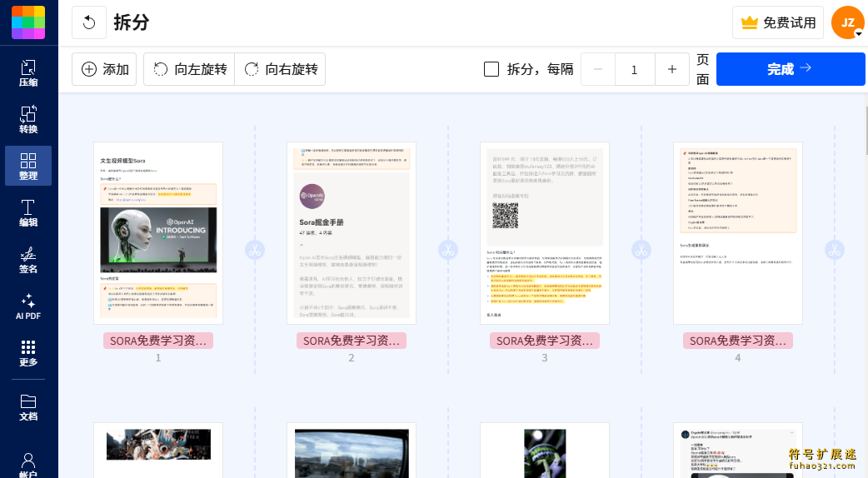Enable the split every N pages checkbox
This screenshot has height=478, width=868.
click(x=491, y=69)
